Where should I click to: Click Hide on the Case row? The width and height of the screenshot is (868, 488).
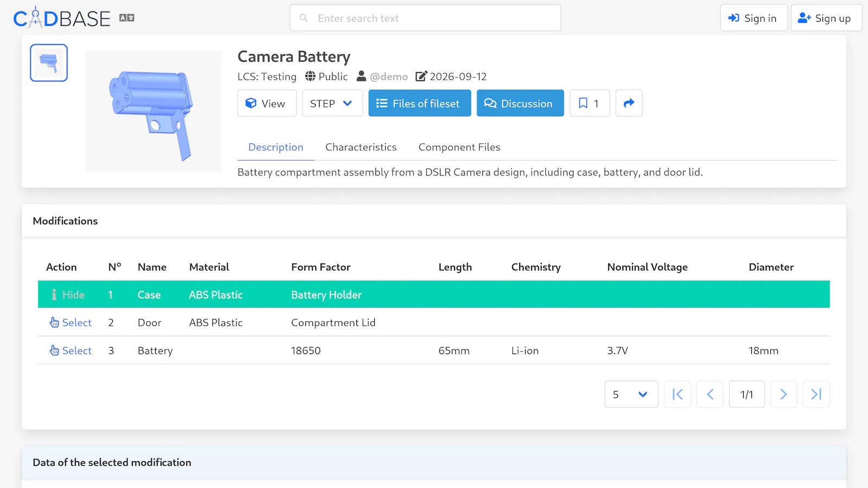(x=68, y=294)
